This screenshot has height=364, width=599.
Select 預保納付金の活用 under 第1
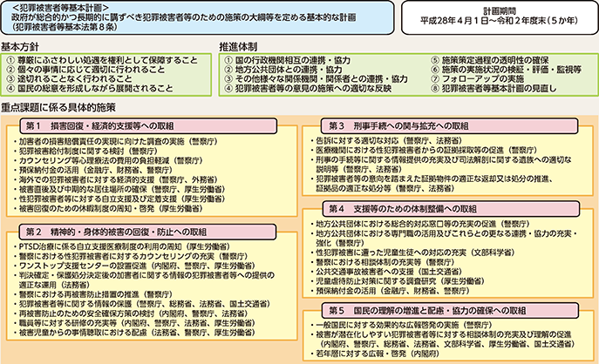point(93,170)
